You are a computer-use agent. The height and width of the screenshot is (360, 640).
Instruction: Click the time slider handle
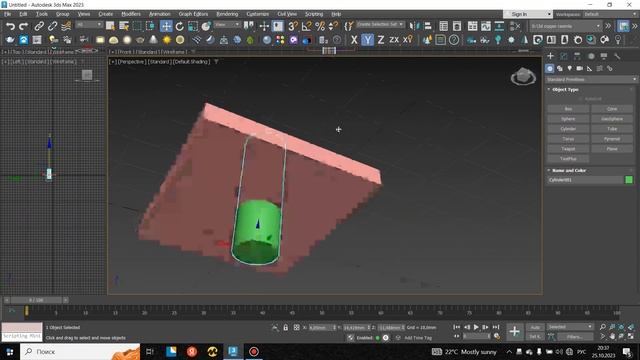(x=36, y=300)
